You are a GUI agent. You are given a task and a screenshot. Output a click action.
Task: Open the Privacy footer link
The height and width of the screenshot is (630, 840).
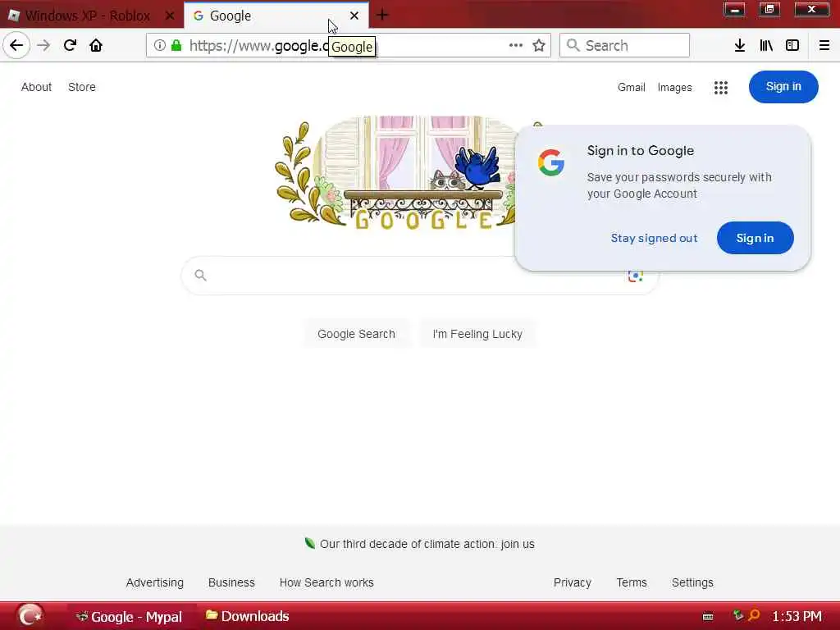[572, 582]
